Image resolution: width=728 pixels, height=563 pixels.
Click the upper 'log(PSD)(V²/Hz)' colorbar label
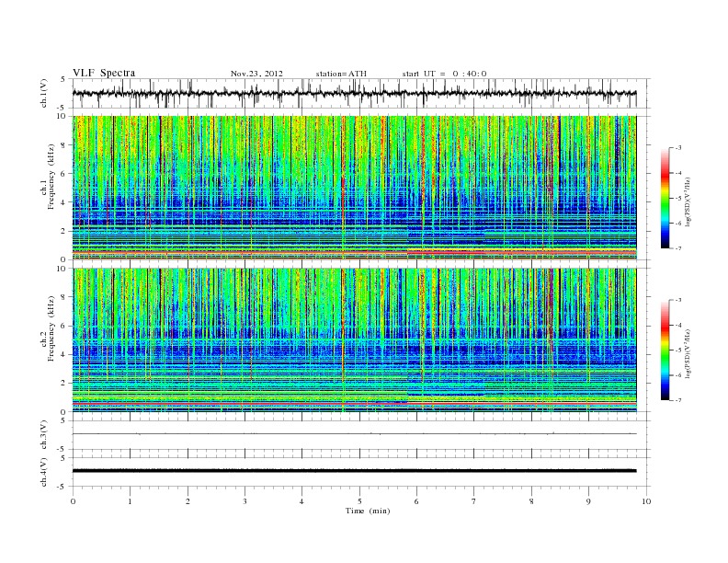pyautogui.click(x=688, y=201)
